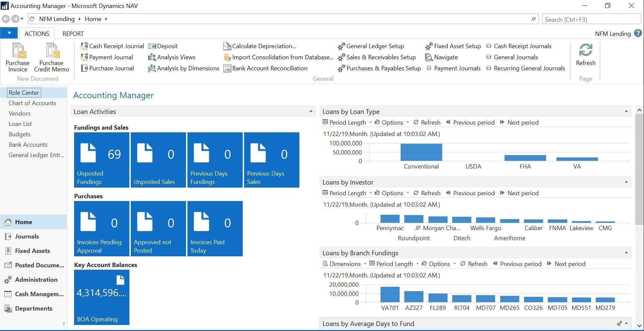Open Vendors in the navigation pane

pos(19,114)
